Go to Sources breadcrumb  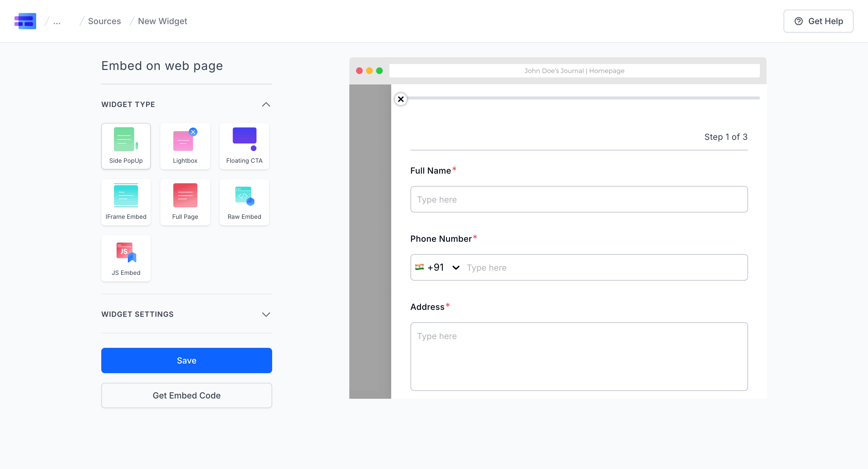click(x=105, y=21)
